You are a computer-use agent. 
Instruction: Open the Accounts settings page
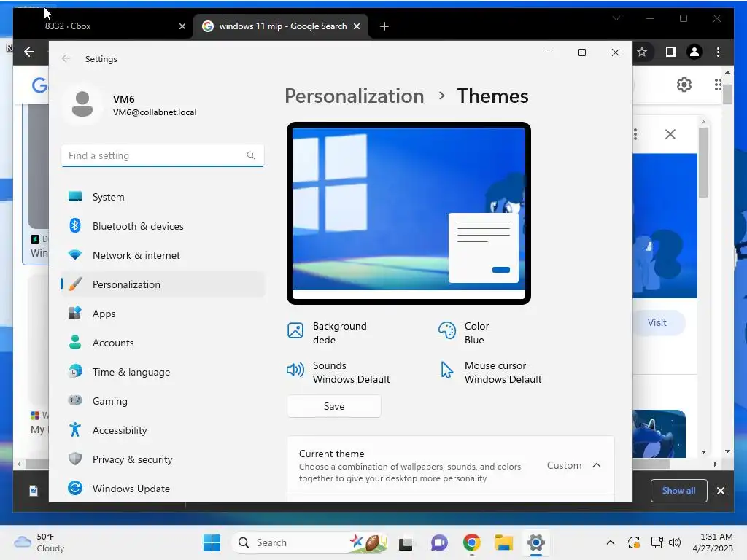163,343
